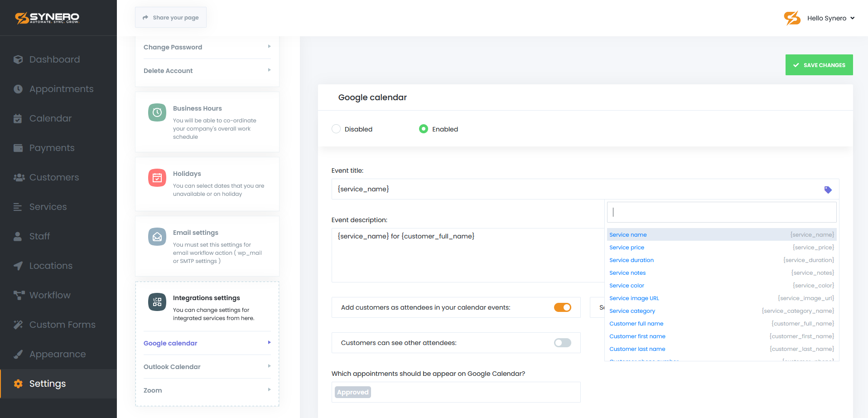Insert the Service price keyword
868x418 pixels.
721,247
